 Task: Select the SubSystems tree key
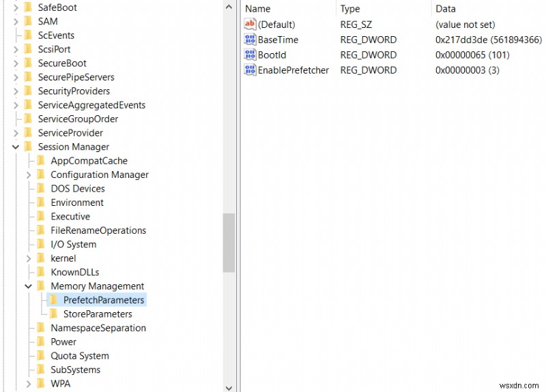(76, 370)
